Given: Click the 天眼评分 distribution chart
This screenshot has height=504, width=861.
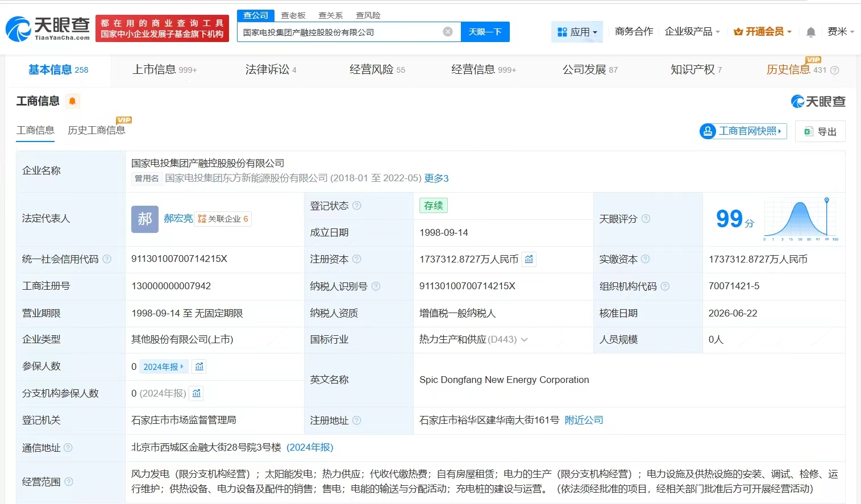Looking at the screenshot, I should 801,219.
